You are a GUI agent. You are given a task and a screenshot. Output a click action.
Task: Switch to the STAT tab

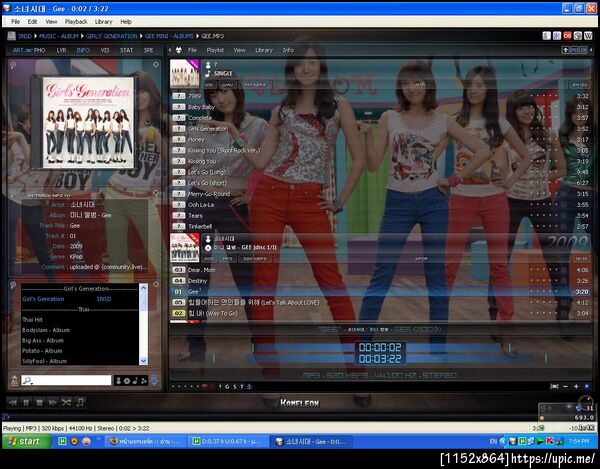(126, 50)
